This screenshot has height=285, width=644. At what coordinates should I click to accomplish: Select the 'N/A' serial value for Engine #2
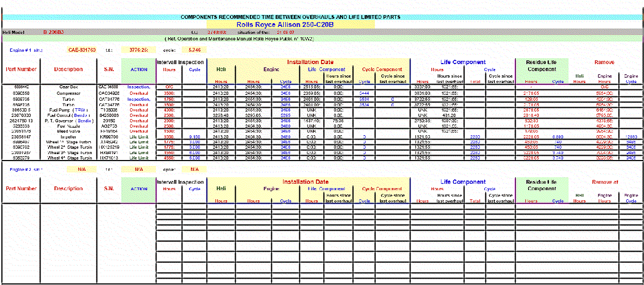click(82, 169)
